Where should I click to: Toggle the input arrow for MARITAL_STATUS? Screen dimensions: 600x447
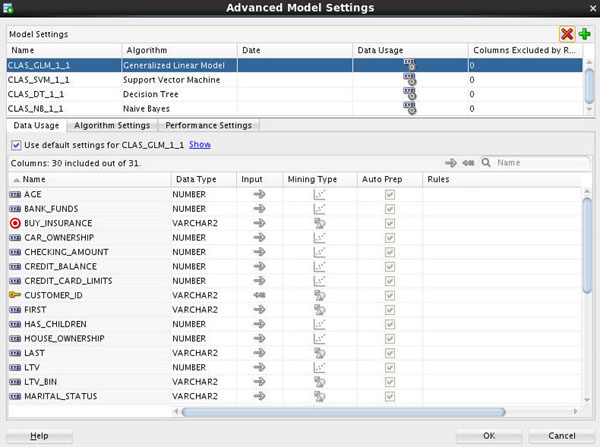click(x=259, y=396)
